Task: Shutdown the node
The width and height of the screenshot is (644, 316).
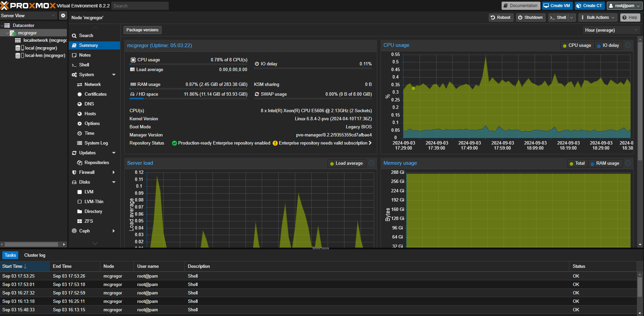Action: click(530, 18)
